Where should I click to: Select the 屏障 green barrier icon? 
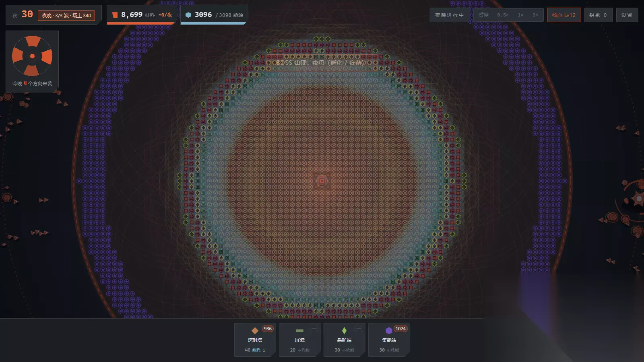click(299, 331)
